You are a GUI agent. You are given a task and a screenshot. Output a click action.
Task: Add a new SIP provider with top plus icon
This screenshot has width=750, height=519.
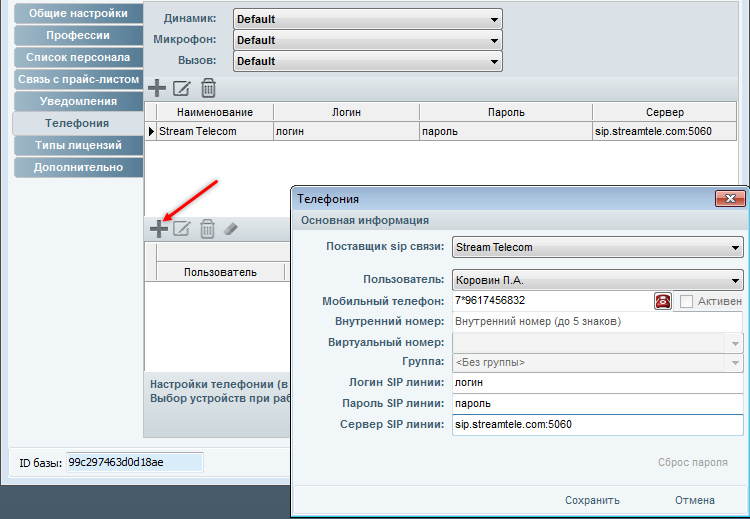pyautogui.click(x=157, y=88)
